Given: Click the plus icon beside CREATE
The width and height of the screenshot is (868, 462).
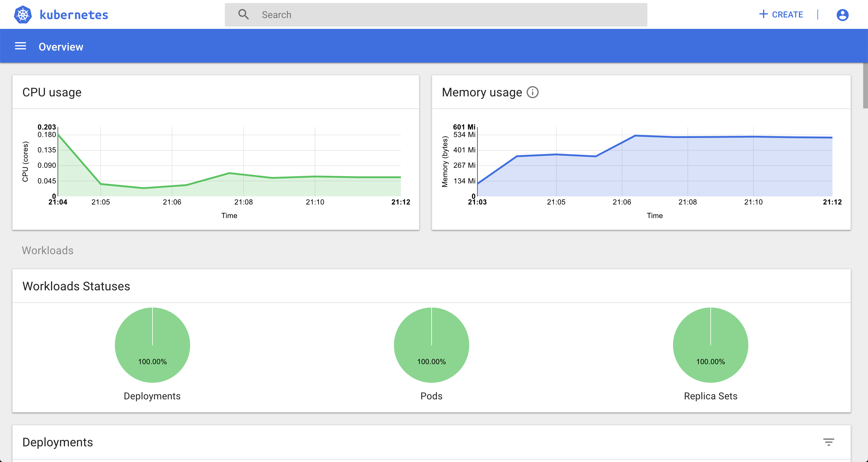Looking at the screenshot, I should (763, 14).
